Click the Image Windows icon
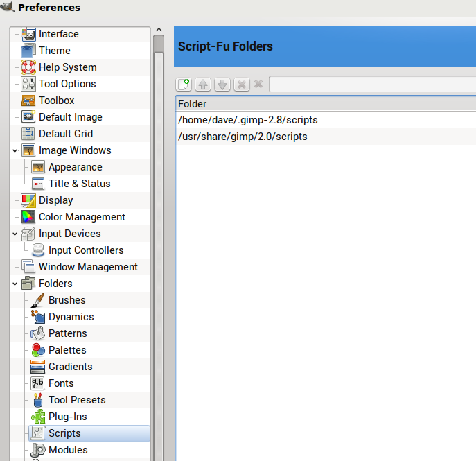476x461 pixels. (x=28, y=150)
